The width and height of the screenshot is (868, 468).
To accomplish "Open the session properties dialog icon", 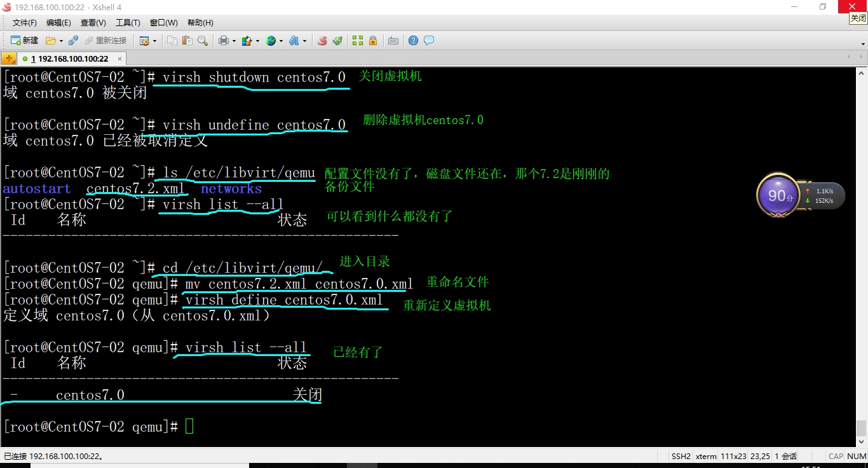I will point(145,40).
